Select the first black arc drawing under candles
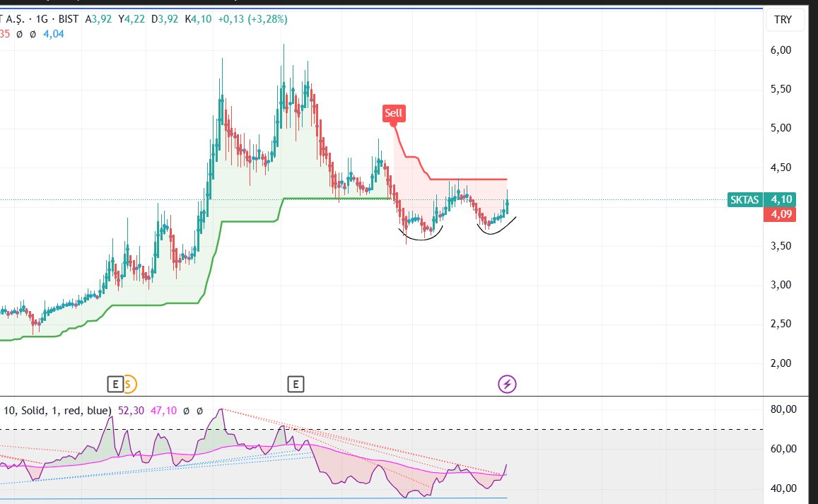The image size is (818, 504). click(421, 240)
